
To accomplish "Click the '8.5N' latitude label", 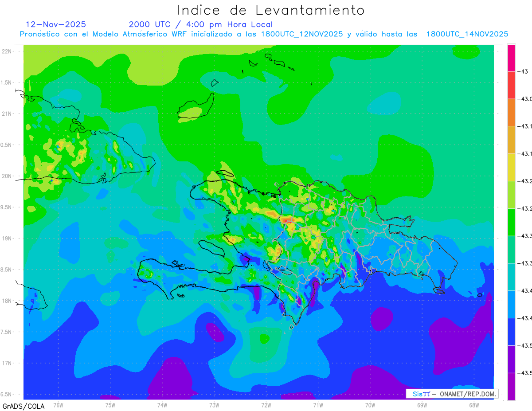I will 7,270.
